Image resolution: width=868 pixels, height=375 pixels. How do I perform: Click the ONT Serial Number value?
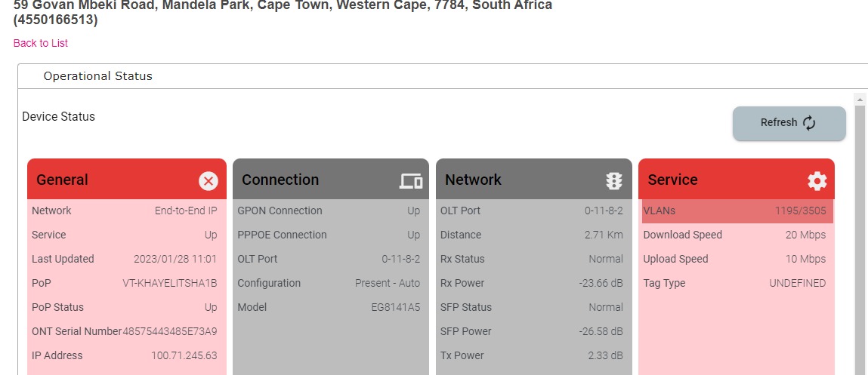(x=170, y=331)
